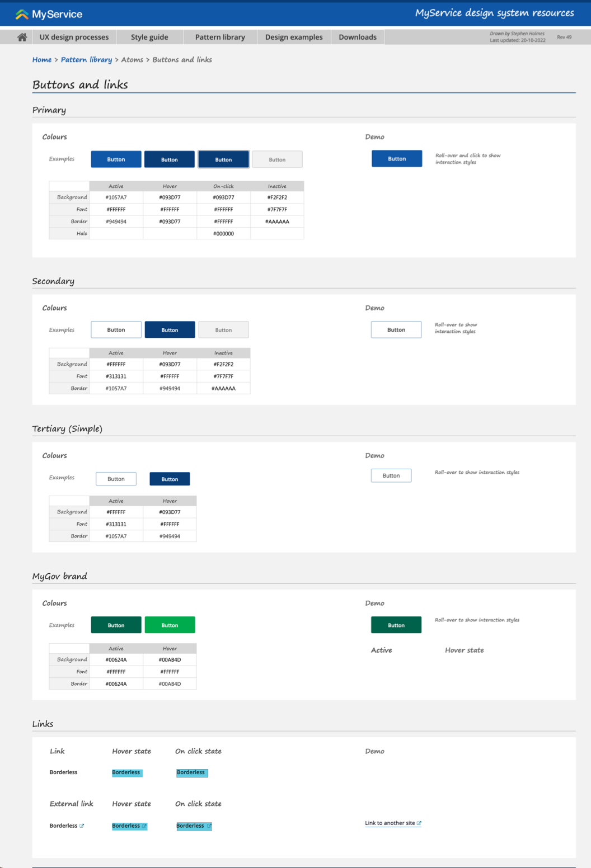
Task: Click the Primary on-click example button with halo
Action: point(223,159)
